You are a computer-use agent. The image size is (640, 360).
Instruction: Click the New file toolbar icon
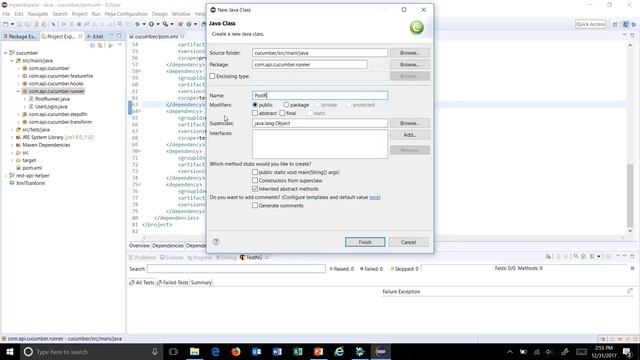tap(6, 24)
